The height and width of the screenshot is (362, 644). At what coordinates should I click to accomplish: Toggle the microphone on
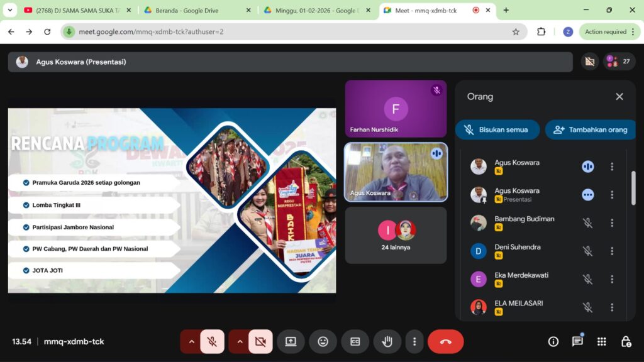pos(212,341)
